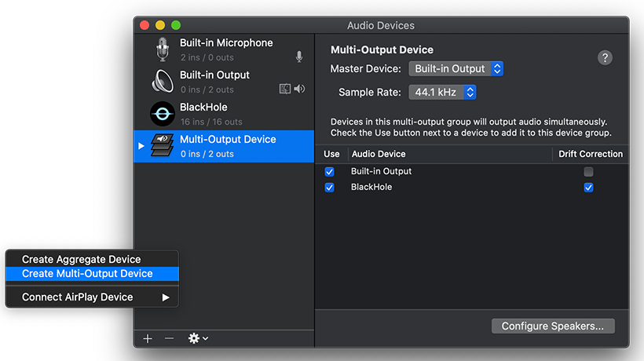Uncheck Use checkbox for BlackHole
This screenshot has width=644, height=361.
pos(329,188)
